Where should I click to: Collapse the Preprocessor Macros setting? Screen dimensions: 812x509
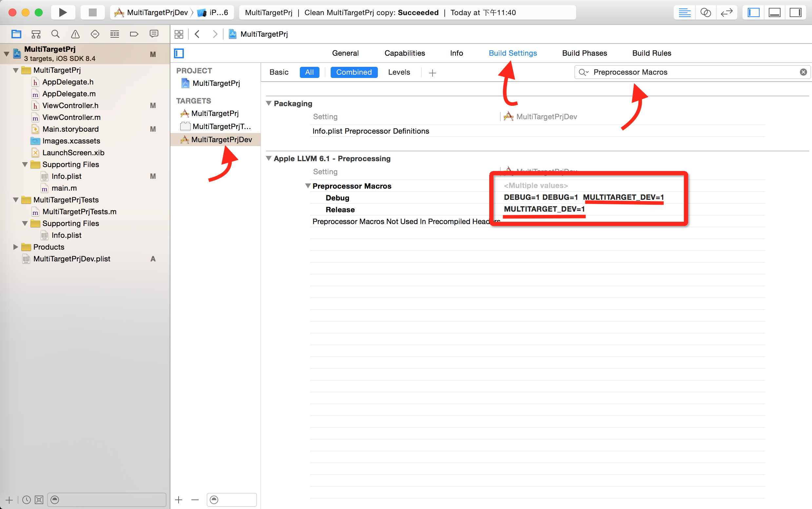[308, 186]
